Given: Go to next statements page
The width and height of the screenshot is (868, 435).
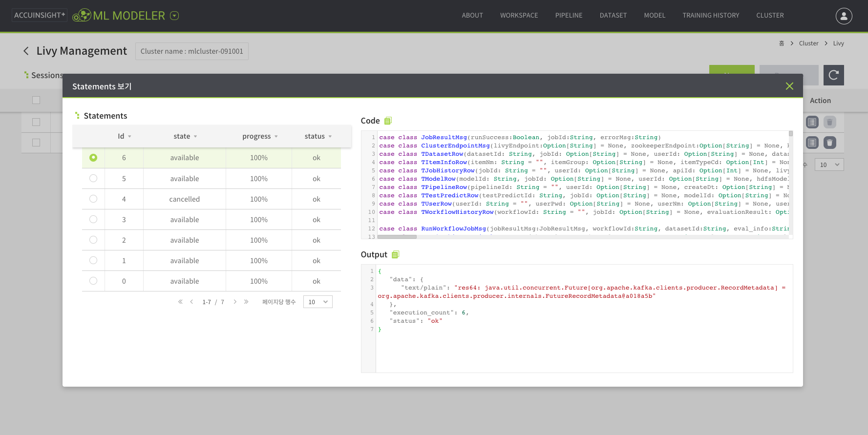Looking at the screenshot, I should click(235, 302).
